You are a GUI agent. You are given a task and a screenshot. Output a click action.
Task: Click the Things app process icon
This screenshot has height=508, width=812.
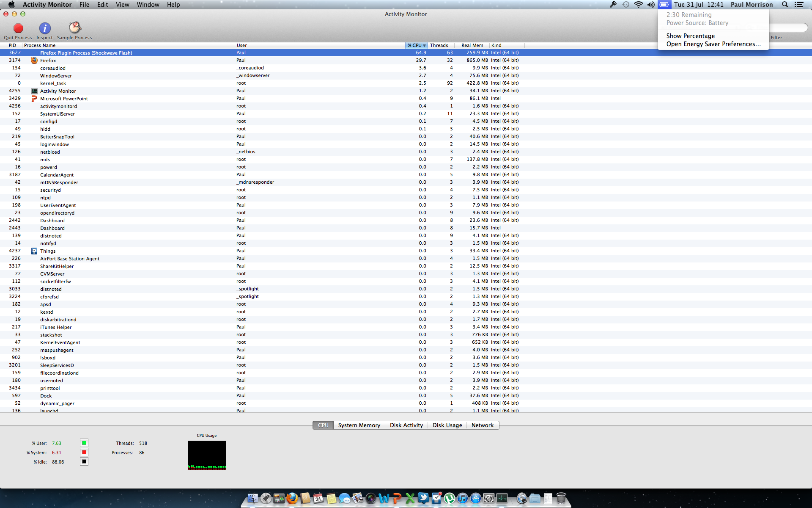(34, 251)
